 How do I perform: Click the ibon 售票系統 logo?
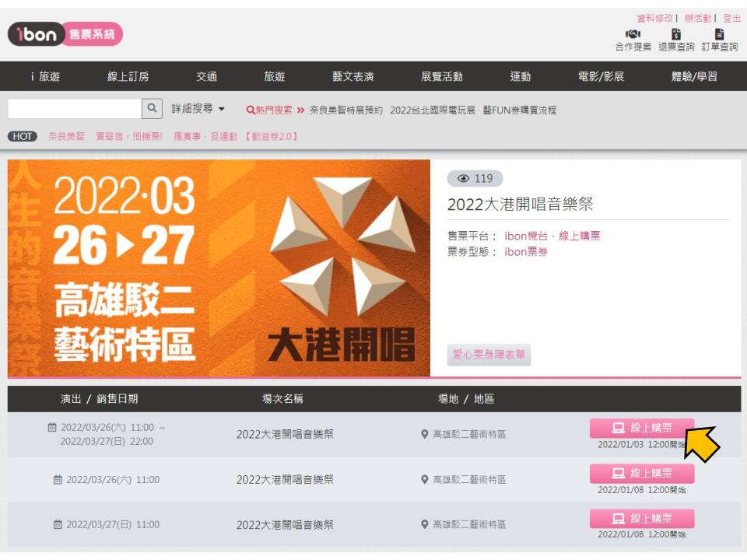pos(65,34)
